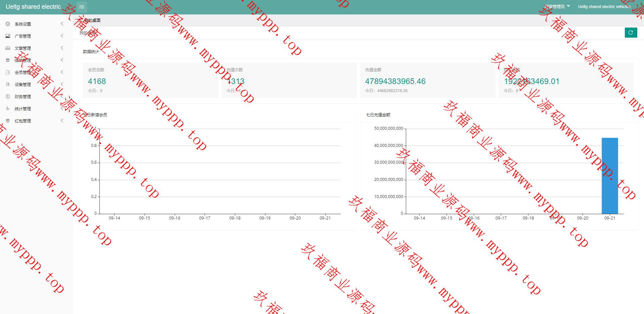
Task: Open the 文章管理 menu label
Action: click(23, 48)
